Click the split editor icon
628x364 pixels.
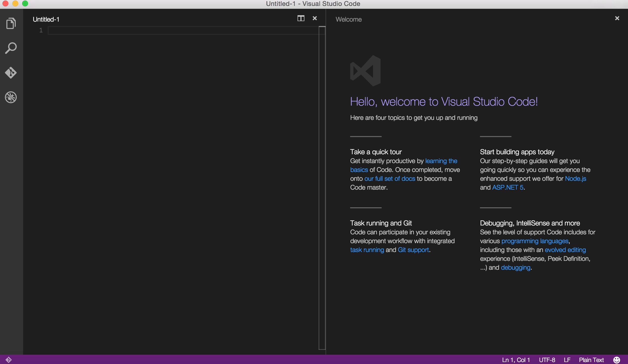301,18
